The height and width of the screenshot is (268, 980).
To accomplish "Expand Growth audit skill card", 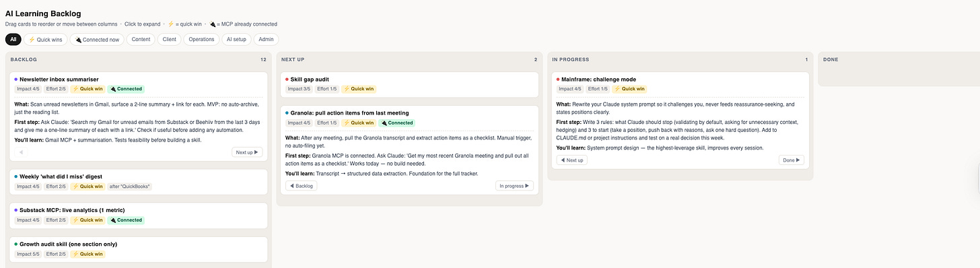I will coord(139,249).
